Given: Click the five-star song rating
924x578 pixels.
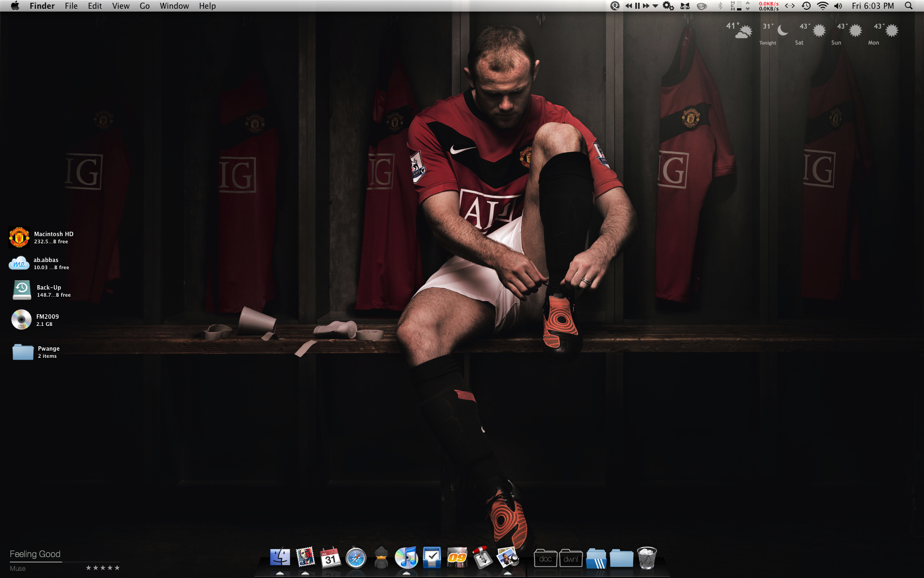Looking at the screenshot, I should (103, 568).
